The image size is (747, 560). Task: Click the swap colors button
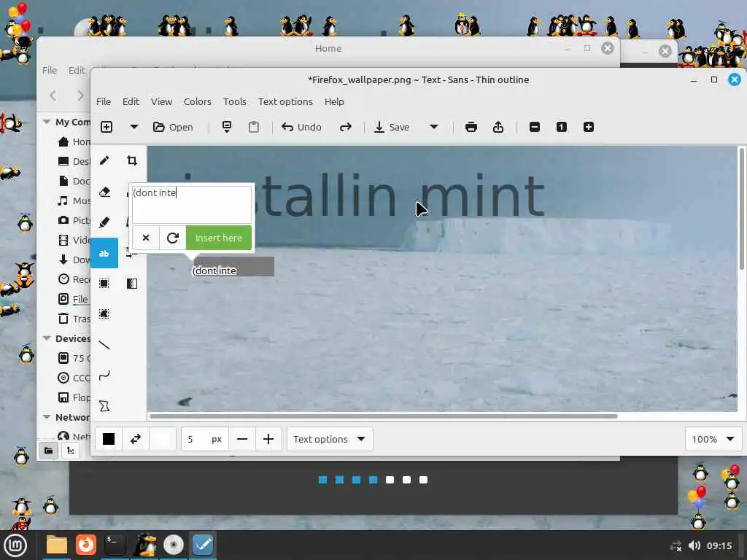136,439
